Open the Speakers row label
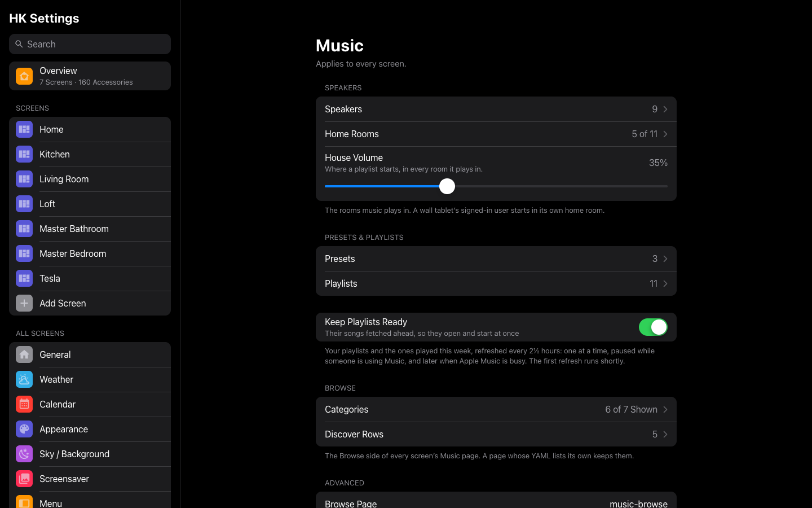The image size is (812, 508). click(x=343, y=109)
